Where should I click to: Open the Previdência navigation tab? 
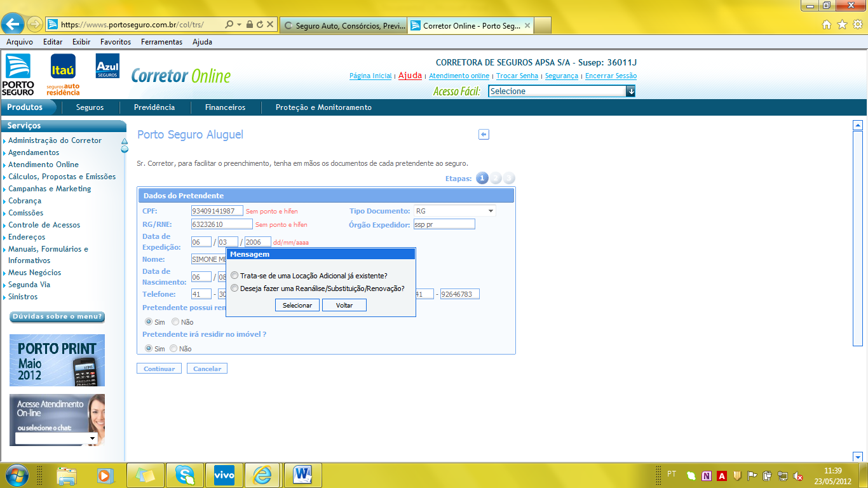click(154, 107)
